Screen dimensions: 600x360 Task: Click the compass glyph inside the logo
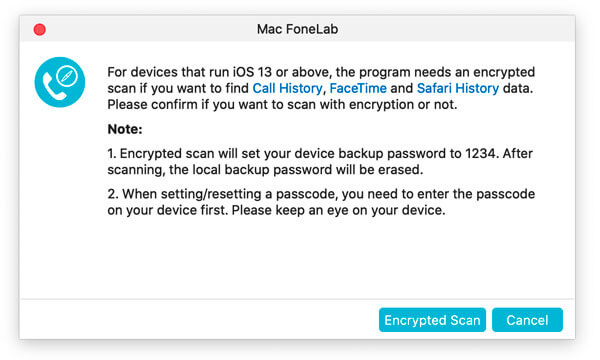coord(67,76)
